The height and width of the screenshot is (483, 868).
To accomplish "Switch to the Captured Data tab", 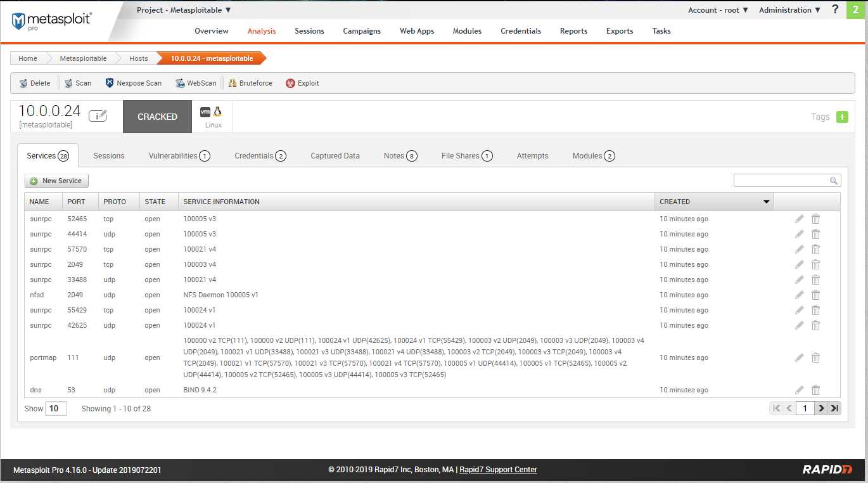I will click(335, 155).
